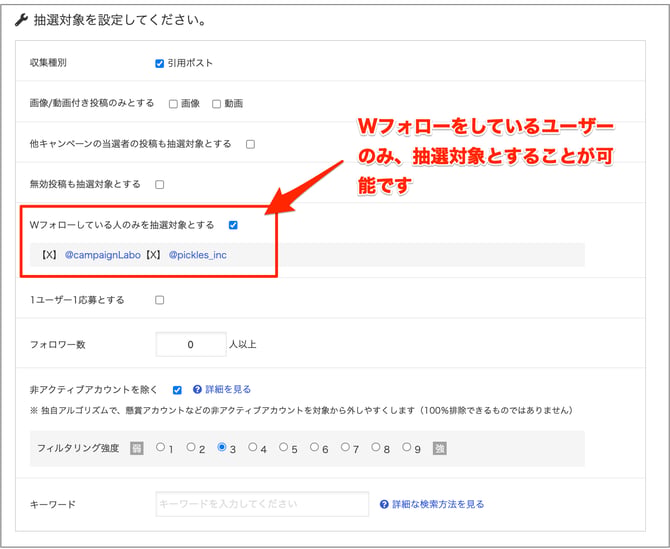Focus the フォロワー数 number field

click(x=191, y=344)
